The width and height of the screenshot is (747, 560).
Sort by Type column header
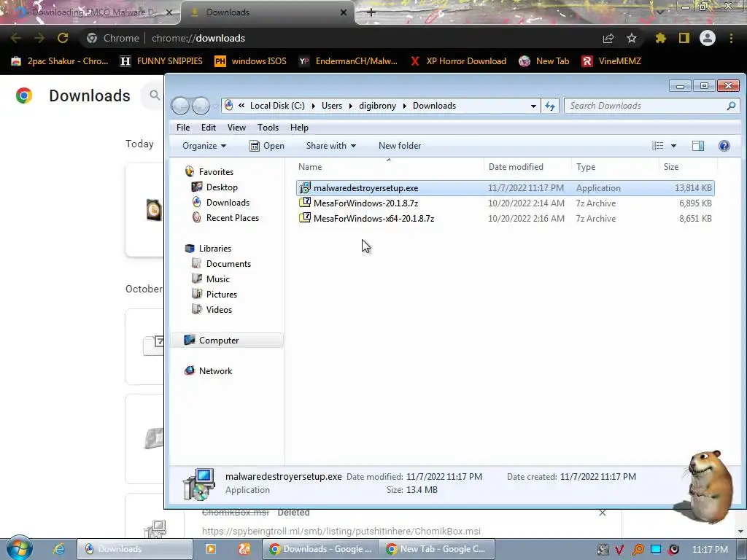[x=616, y=167]
